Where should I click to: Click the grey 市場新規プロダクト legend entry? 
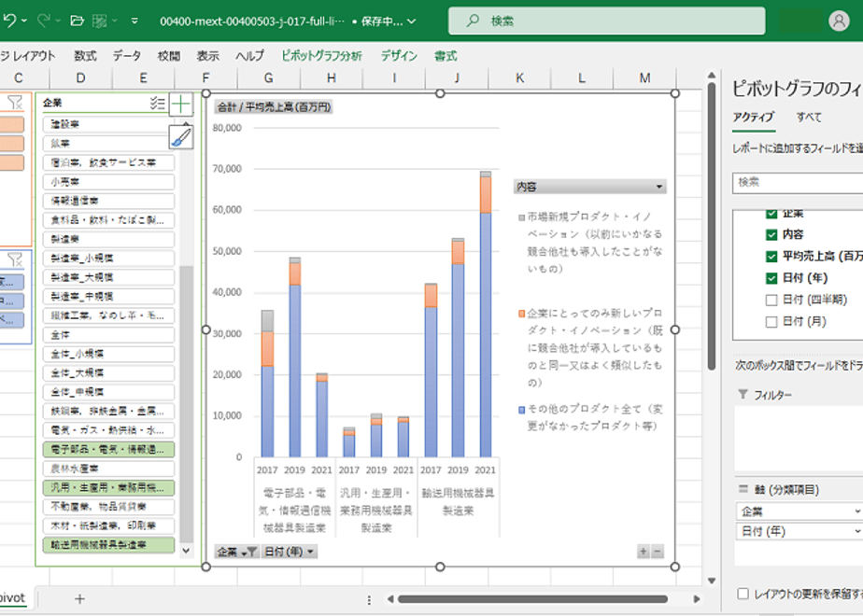(590, 242)
